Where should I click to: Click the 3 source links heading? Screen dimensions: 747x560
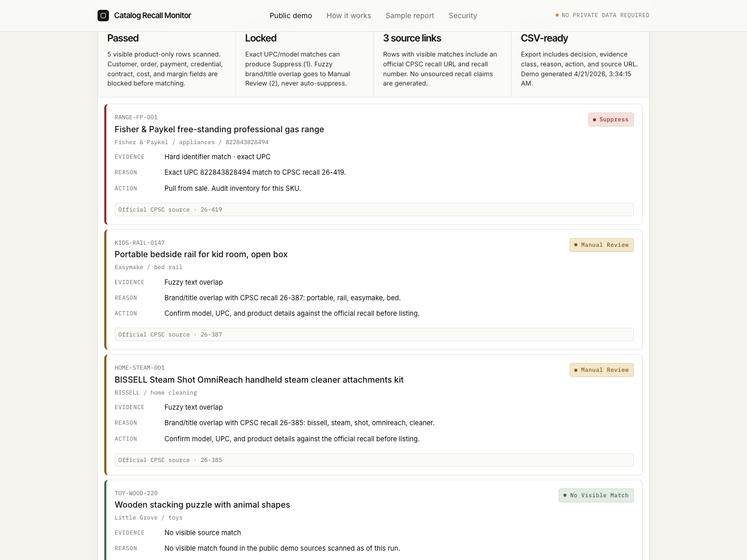point(412,38)
